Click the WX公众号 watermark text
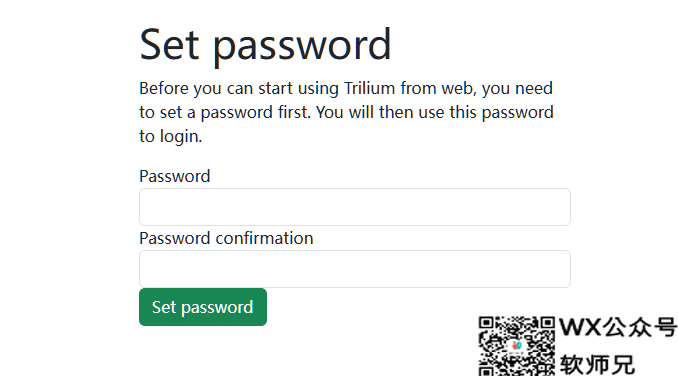 click(x=618, y=327)
